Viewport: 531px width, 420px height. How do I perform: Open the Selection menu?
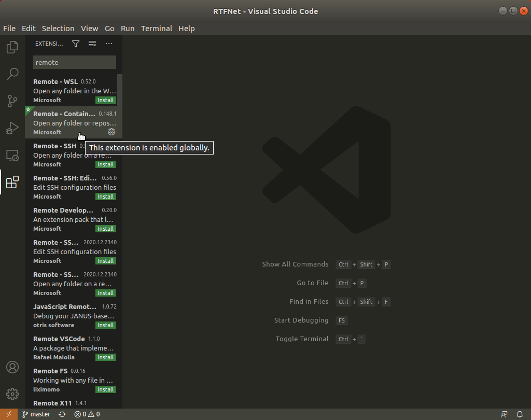(x=58, y=29)
